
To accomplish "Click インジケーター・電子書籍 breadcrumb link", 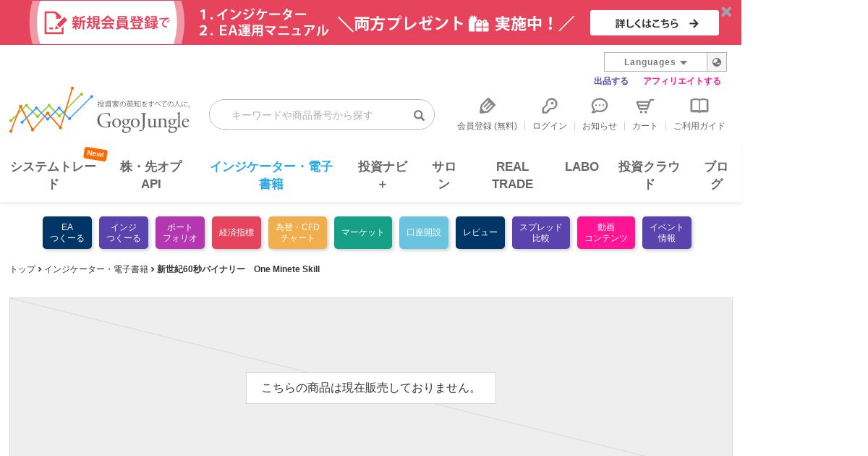I will point(96,269).
